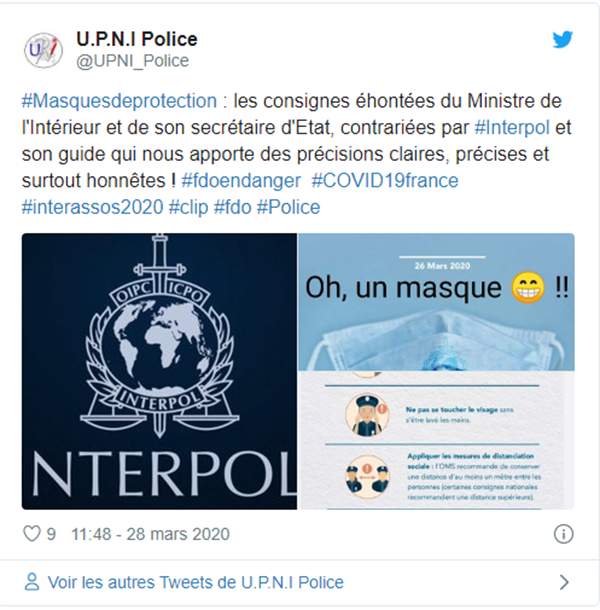Open the #Police hashtag

point(288,207)
